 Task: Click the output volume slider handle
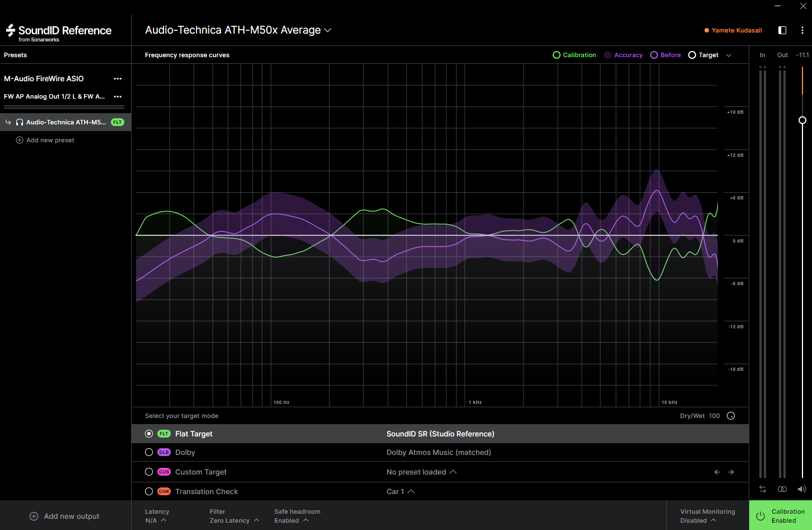point(802,120)
